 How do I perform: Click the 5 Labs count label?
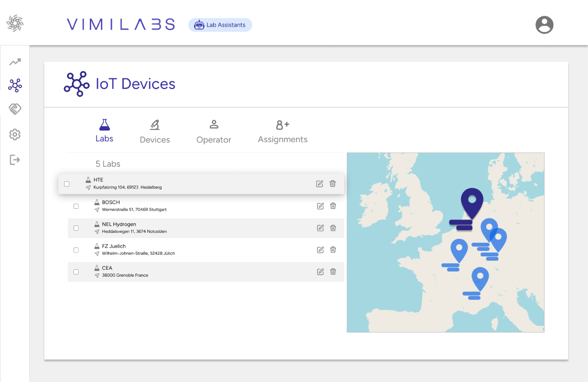[108, 164]
